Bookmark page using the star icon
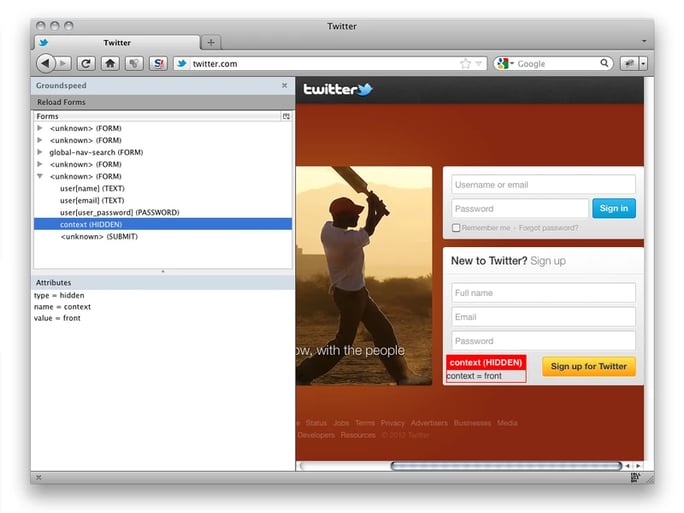This screenshot has width=684, height=513. click(465, 63)
